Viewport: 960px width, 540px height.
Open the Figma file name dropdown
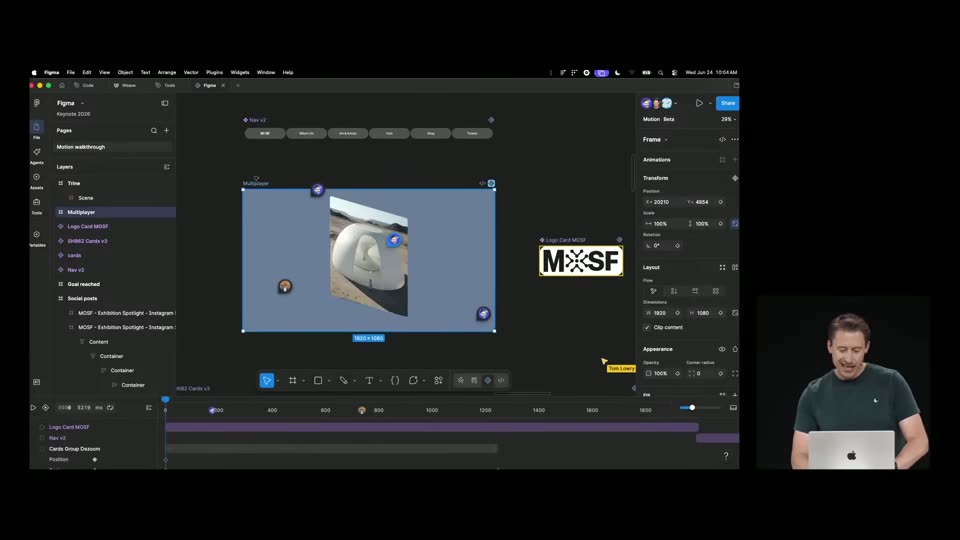click(x=83, y=103)
